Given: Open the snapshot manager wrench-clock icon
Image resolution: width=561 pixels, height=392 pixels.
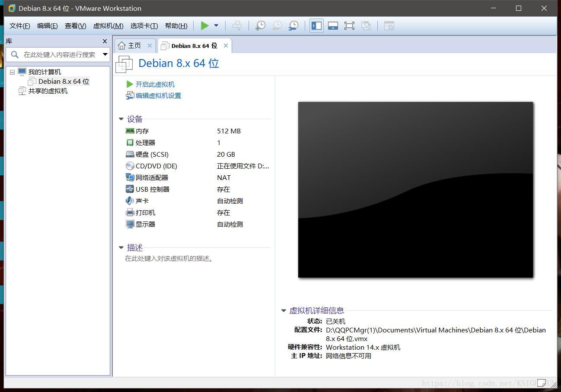Looking at the screenshot, I should point(293,26).
